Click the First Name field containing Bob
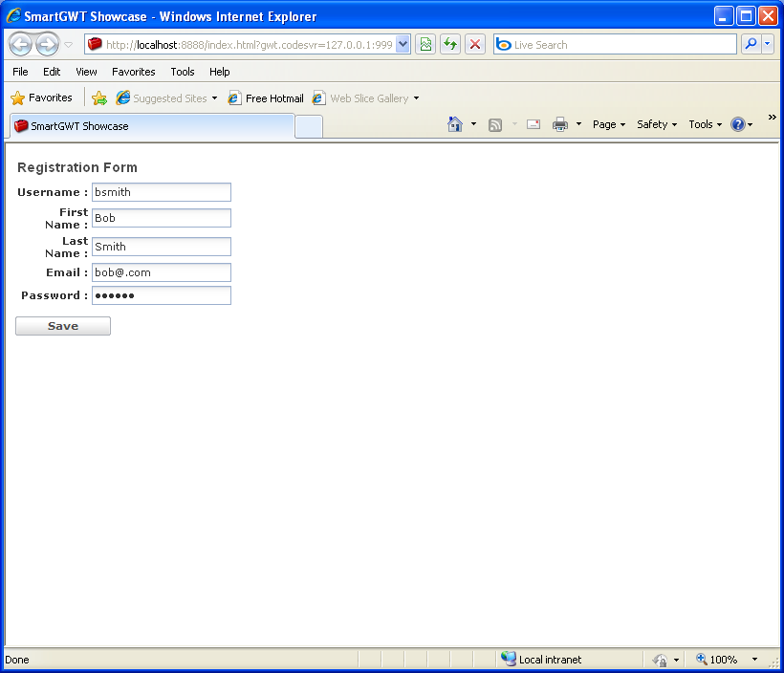This screenshot has height=673, width=784. click(x=162, y=218)
